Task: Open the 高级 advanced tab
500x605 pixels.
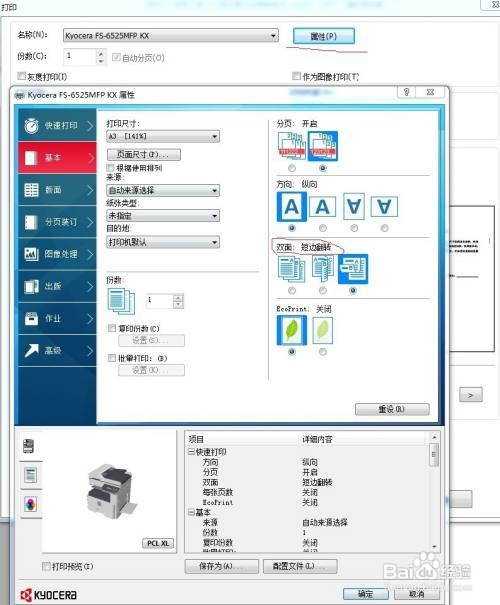Action: coord(57,350)
